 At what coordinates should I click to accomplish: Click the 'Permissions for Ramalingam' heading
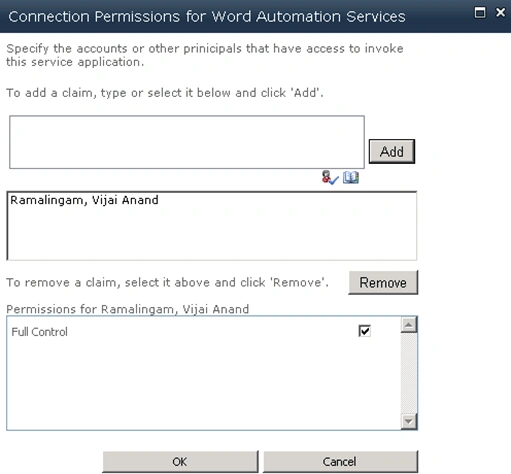(x=127, y=309)
